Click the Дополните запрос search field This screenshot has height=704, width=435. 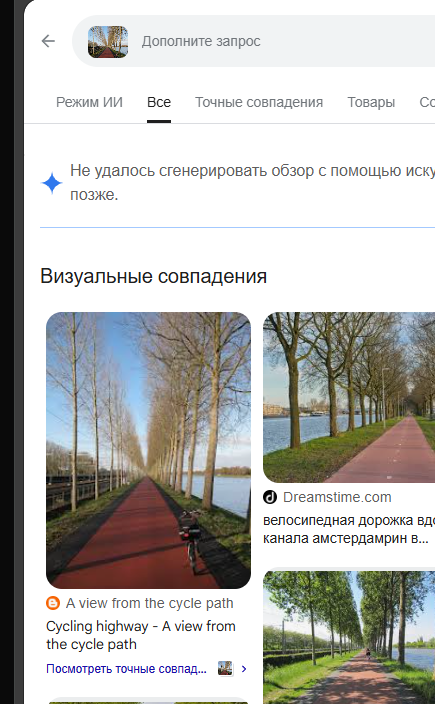[287, 41]
